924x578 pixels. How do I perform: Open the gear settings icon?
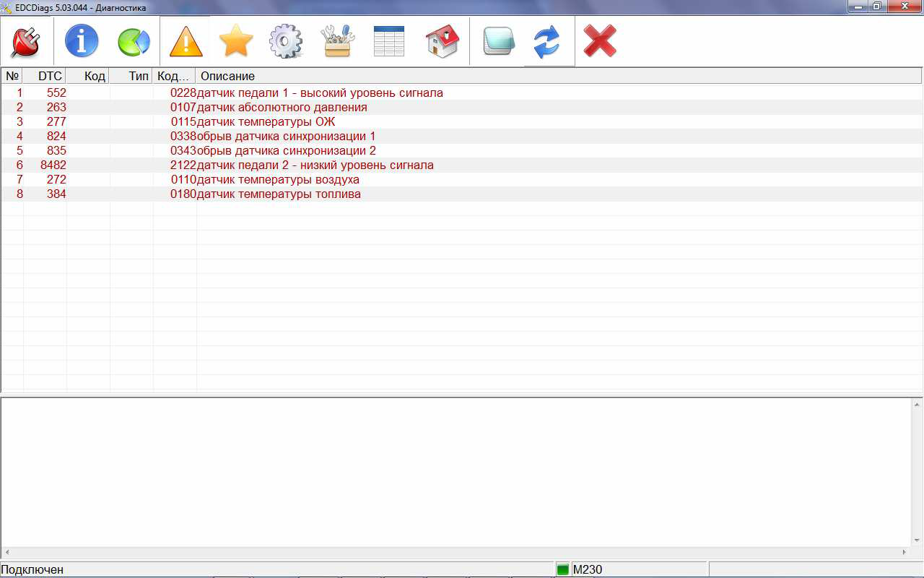point(287,42)
